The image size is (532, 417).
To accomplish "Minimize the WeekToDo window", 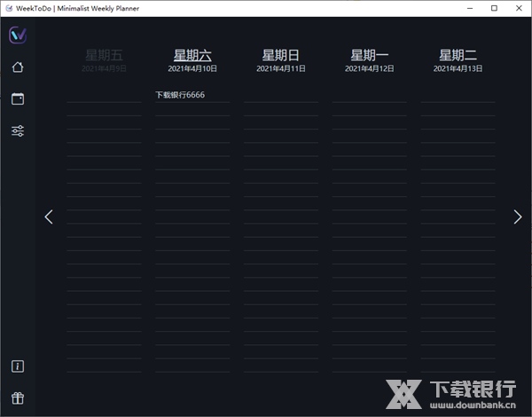I will [470, 8].
